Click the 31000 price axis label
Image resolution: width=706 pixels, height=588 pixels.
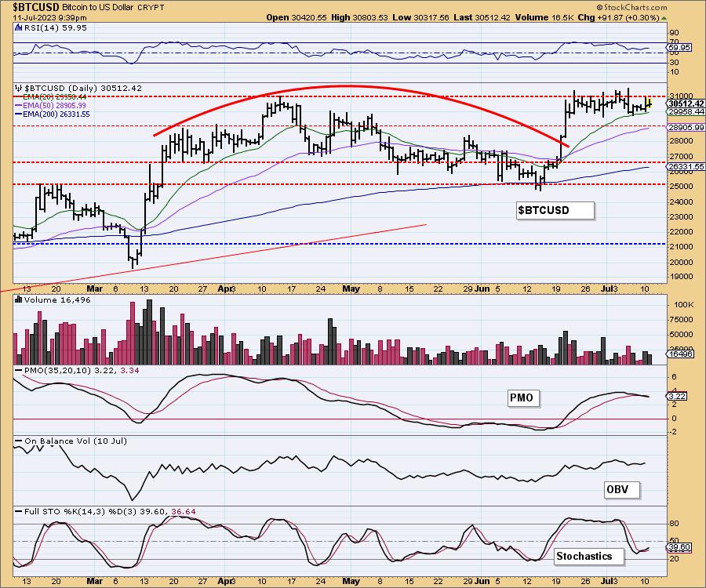[681, 96]
